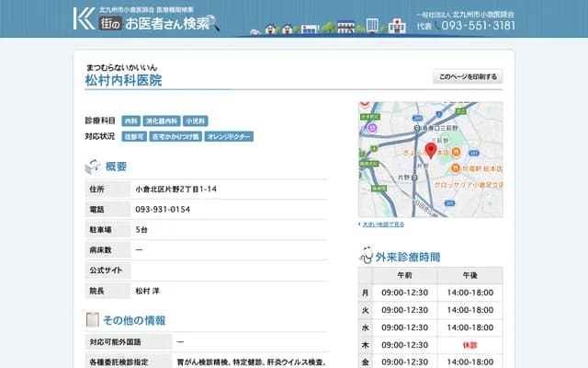588x368 pixels.
Task: Click the 概要 section medical box icon
Action: point(93,167)
